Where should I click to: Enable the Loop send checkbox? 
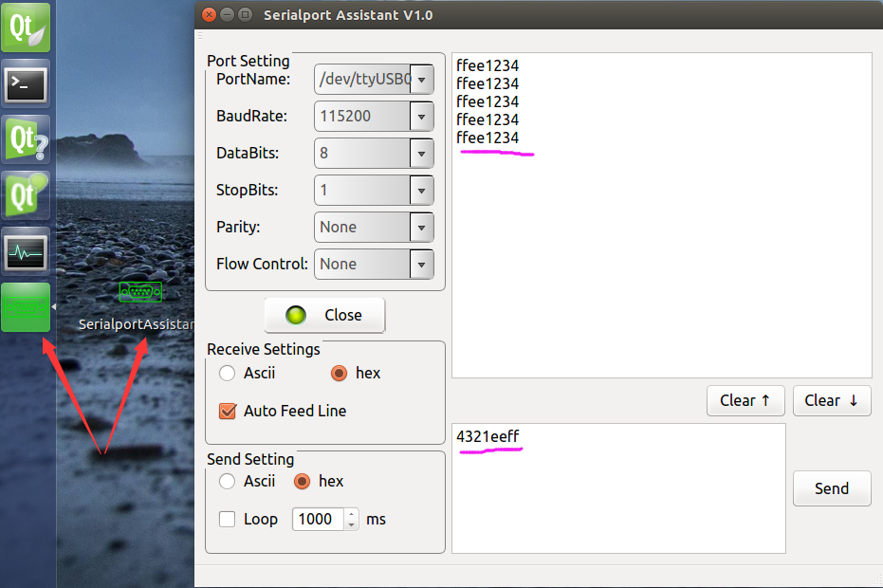point(227,519)
